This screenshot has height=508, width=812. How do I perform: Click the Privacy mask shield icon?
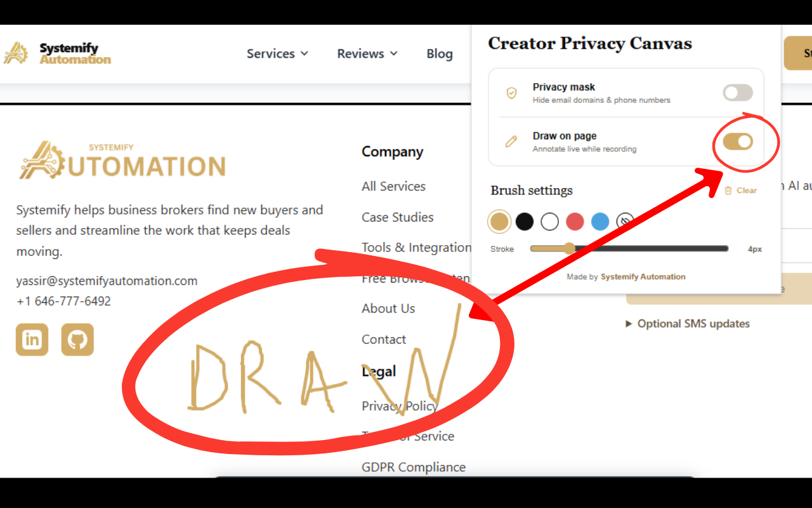[x=511, y=93]
